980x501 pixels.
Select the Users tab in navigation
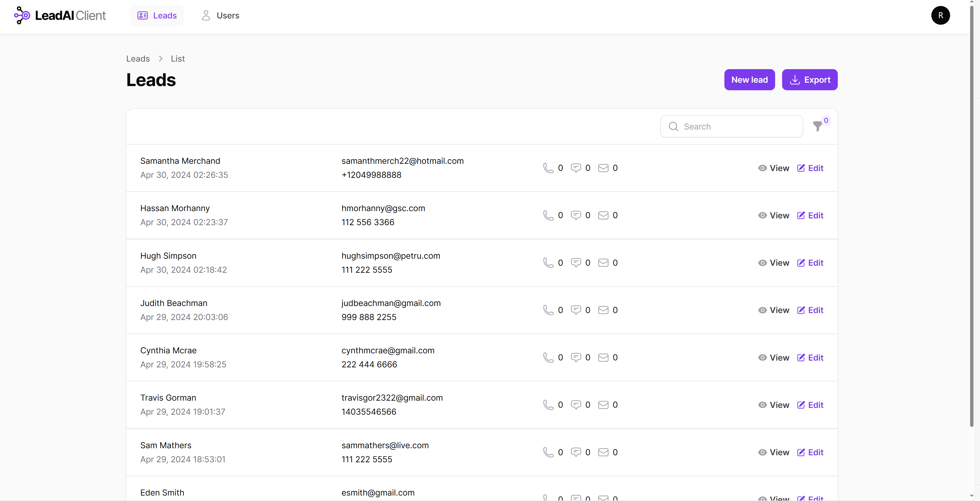pyautogui.click(x=228, y=15)
